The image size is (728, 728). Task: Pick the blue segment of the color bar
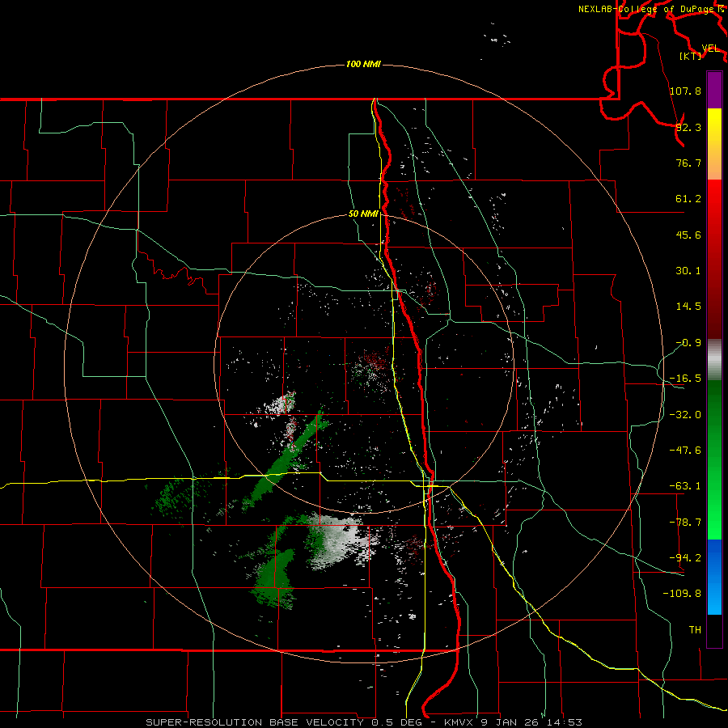714,577
